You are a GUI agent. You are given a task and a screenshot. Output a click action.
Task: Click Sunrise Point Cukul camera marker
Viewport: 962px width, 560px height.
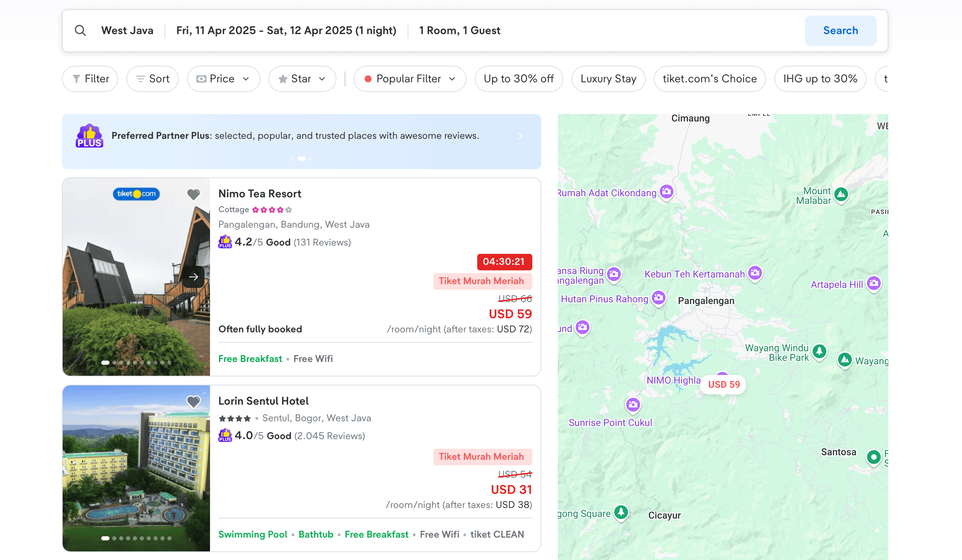click(x=633, y=405)
